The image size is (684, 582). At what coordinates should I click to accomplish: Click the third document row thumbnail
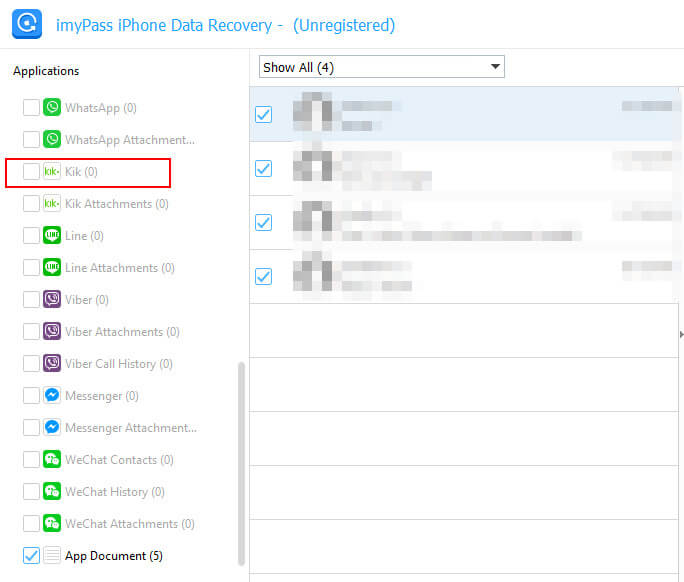coord(312,220)
